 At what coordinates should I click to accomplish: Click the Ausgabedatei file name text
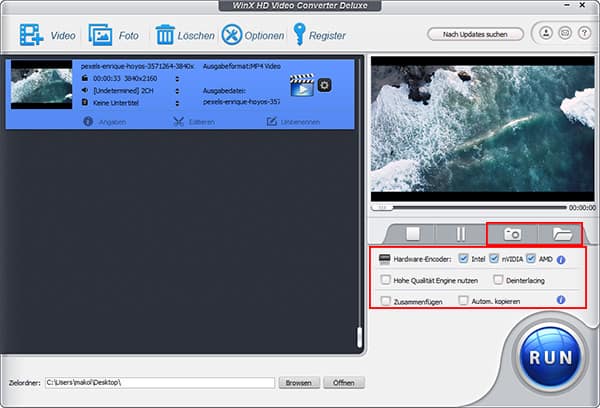pos(241,102)
